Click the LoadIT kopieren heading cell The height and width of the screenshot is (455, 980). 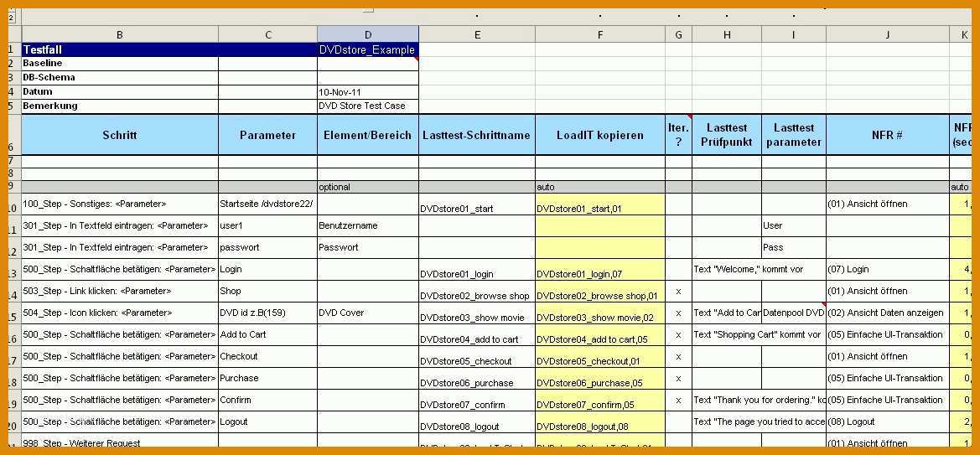(x=600, y=135)
